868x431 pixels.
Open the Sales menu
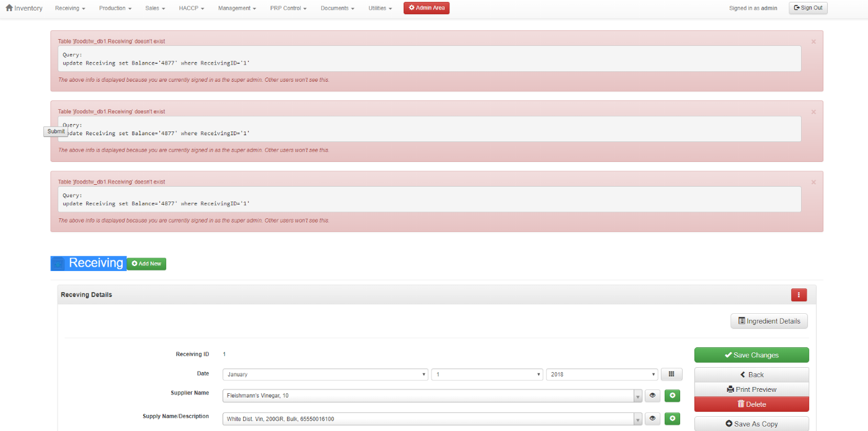tap(154, 8)
